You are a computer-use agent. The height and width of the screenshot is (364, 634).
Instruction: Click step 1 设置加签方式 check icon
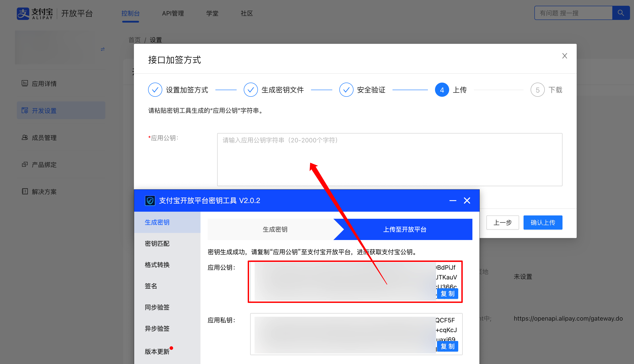coord(155,90)
